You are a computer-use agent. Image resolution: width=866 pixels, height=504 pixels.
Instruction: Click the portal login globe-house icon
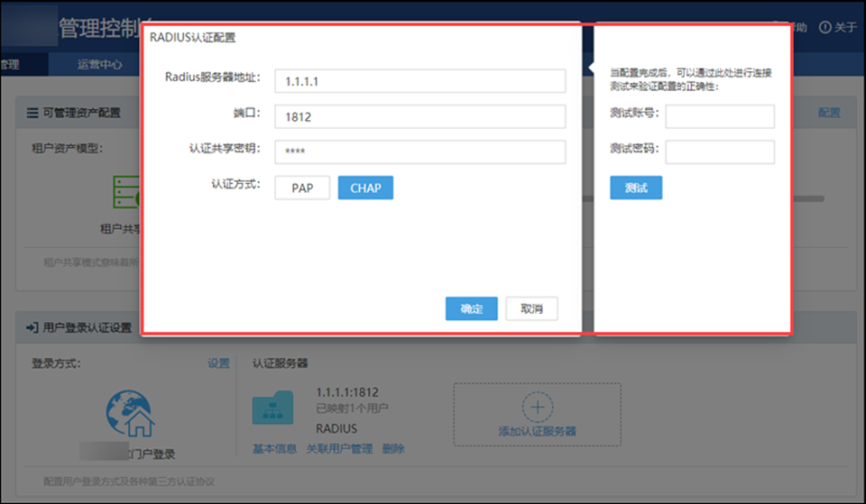click(130, 414)
